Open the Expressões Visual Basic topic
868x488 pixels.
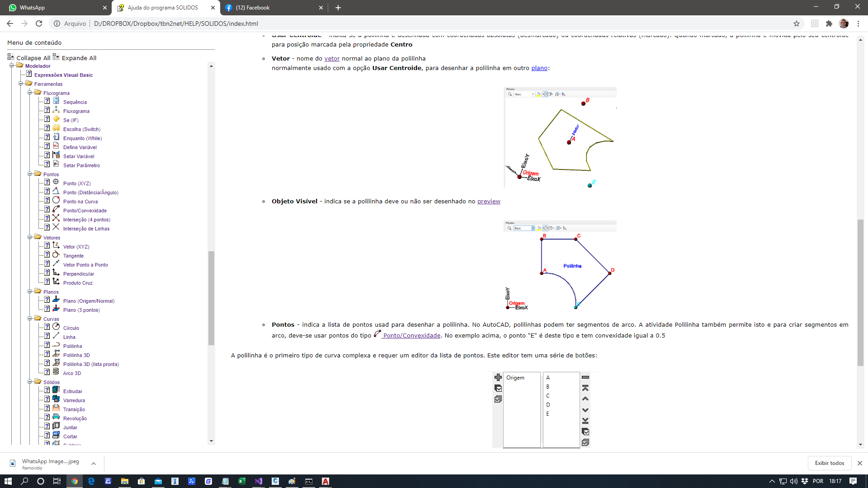point(63,75)
